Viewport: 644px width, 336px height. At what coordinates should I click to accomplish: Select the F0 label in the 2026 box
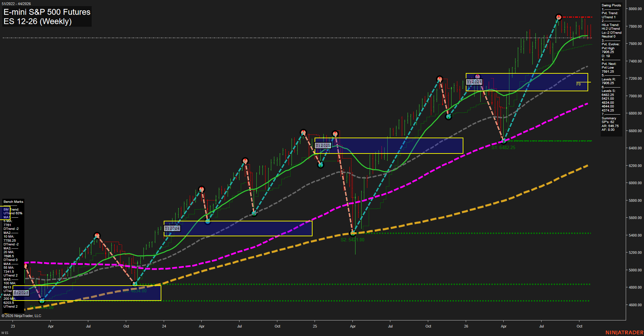[x=578, y=84]
